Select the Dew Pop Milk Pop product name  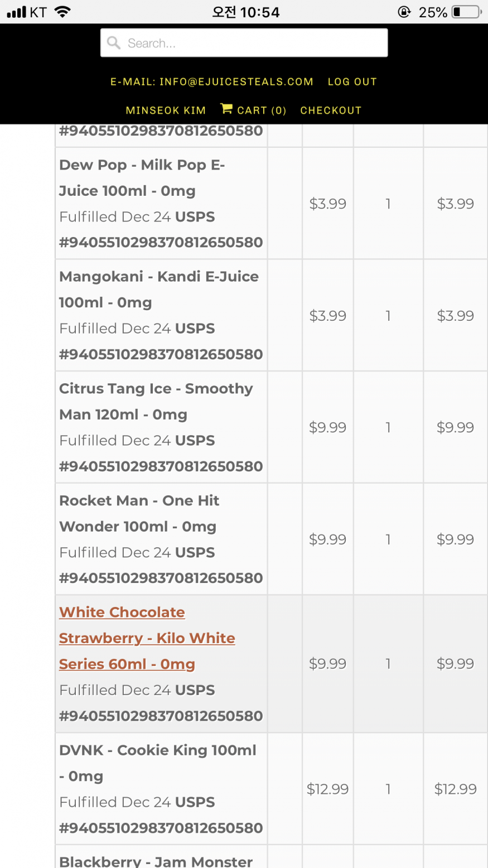[x=142, y=178]
